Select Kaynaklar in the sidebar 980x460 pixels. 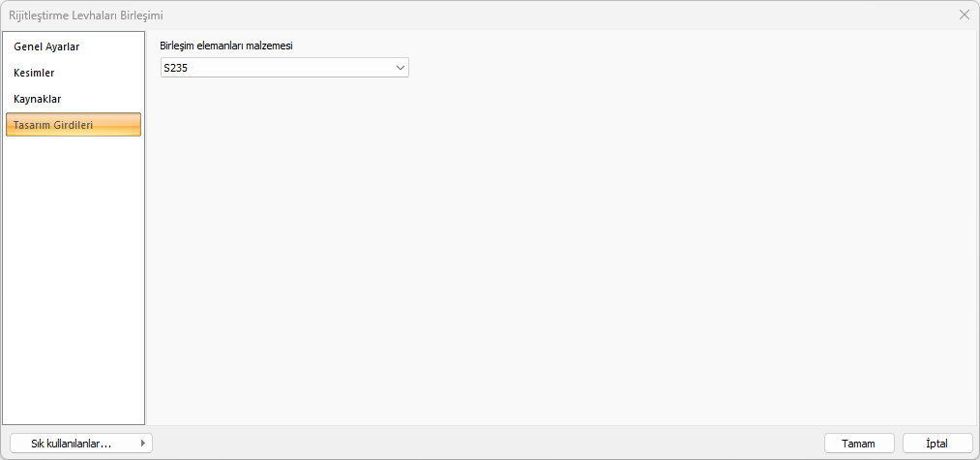(x=38, y=99)
